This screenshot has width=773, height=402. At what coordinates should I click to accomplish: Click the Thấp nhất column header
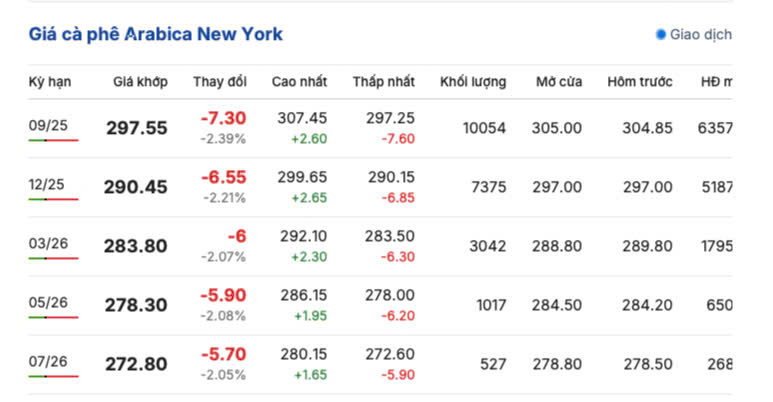pyautogui.click(x=384, y=82)
